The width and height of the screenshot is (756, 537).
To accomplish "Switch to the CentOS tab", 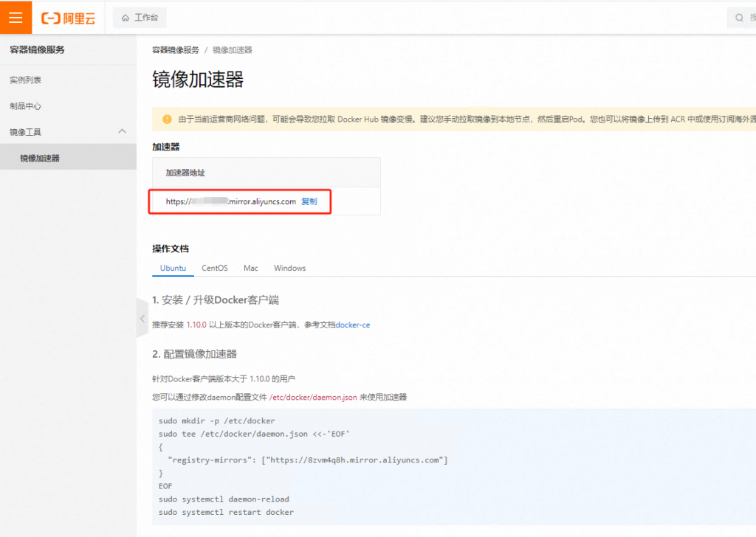I will pyautogui.click(x=215, y=268).
